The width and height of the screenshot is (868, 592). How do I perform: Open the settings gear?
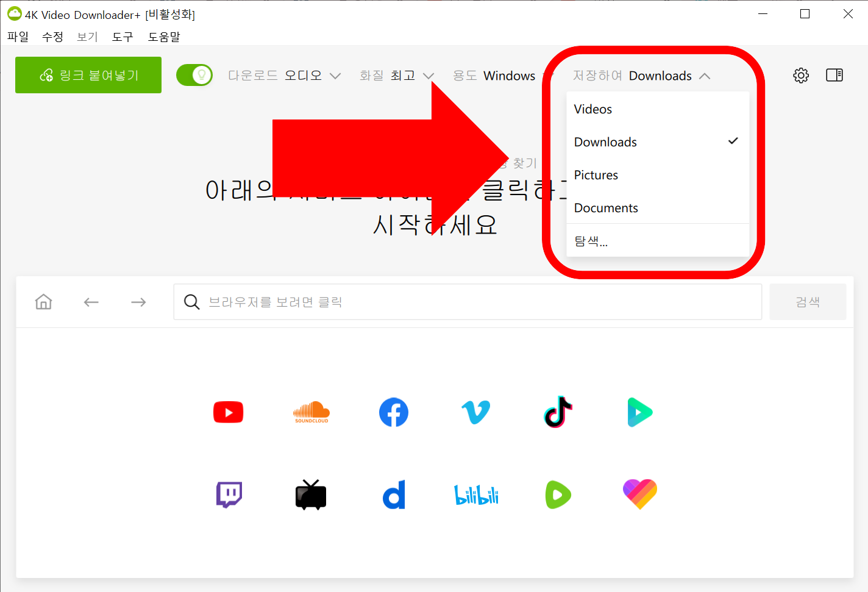click(800, 75)
